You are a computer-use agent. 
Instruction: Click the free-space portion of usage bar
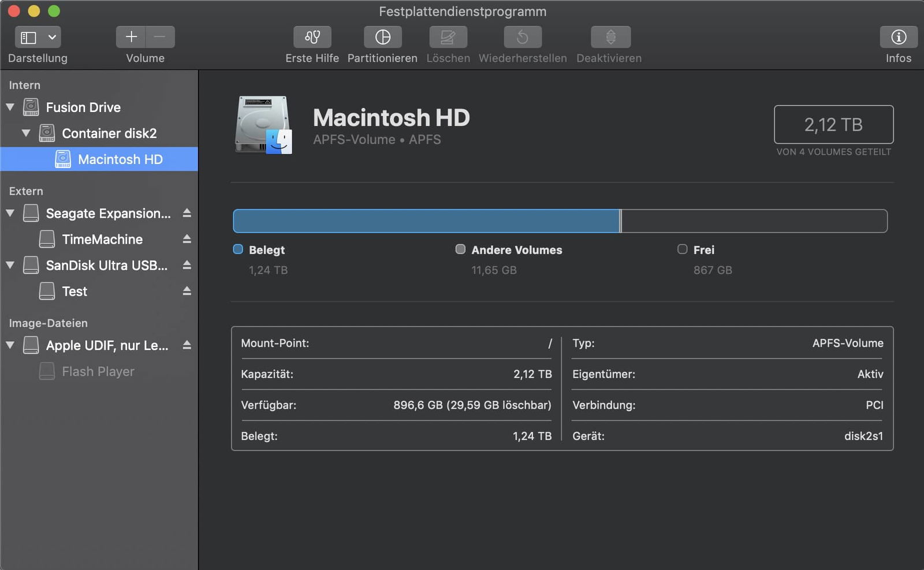pyautogui.click(x=754, y=221)
